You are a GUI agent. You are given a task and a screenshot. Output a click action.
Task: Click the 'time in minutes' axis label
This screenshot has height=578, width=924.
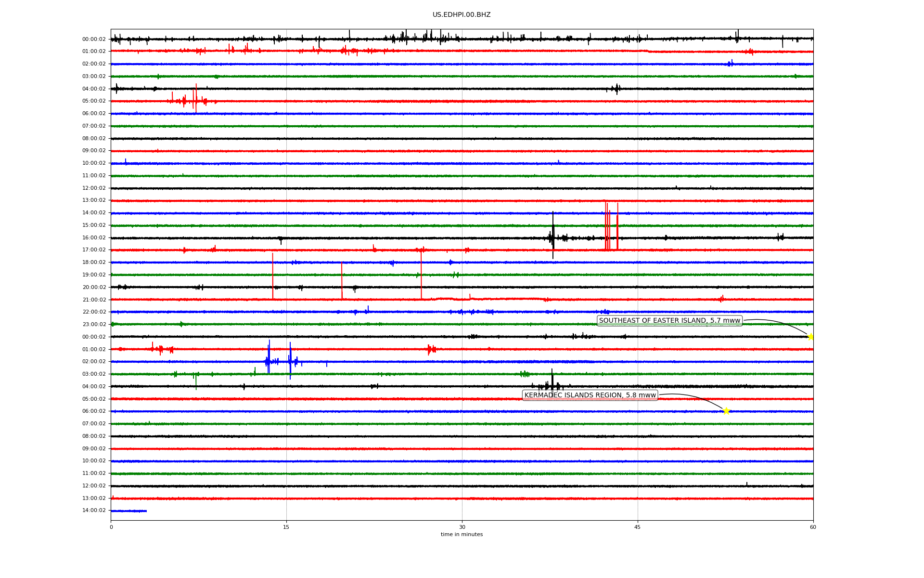coord(461,535)
